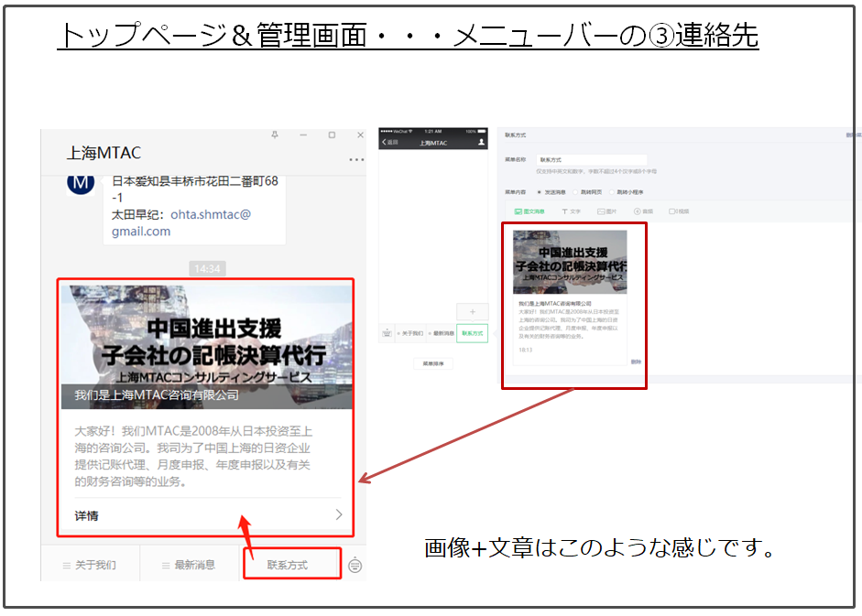Click article thumbnail in admin panel
Screen dimensions: 862x616
570,262
